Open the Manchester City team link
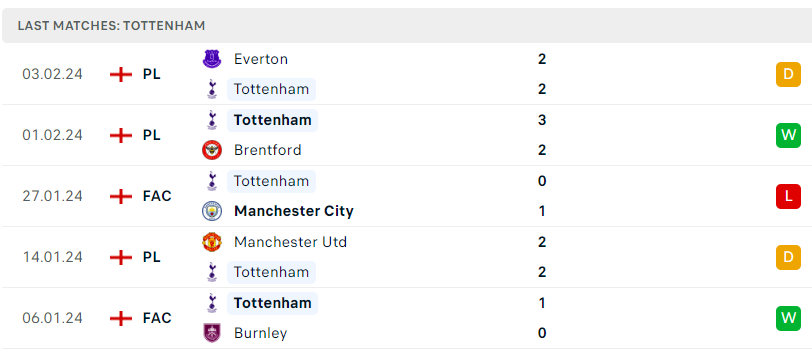Screen dimensions: 812x364 tap(294, 211)
